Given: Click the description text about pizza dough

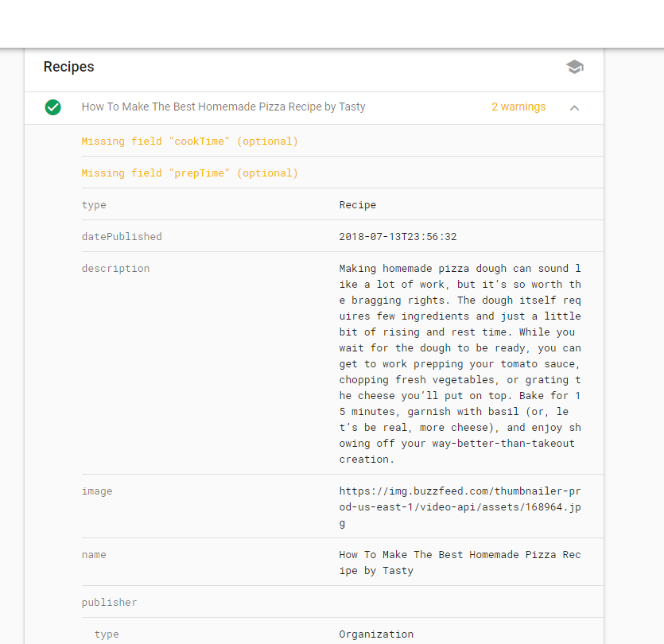Looking at the screenshot, I should pos(460,363).
